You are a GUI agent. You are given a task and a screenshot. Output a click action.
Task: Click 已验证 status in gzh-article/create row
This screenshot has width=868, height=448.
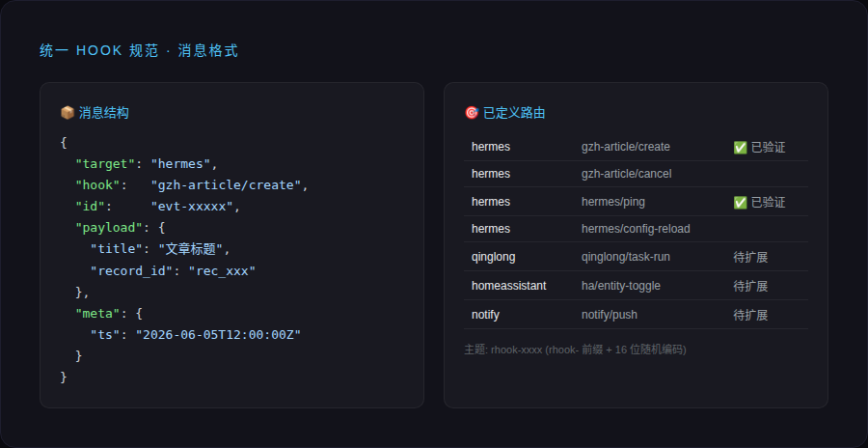click(768, 148)
